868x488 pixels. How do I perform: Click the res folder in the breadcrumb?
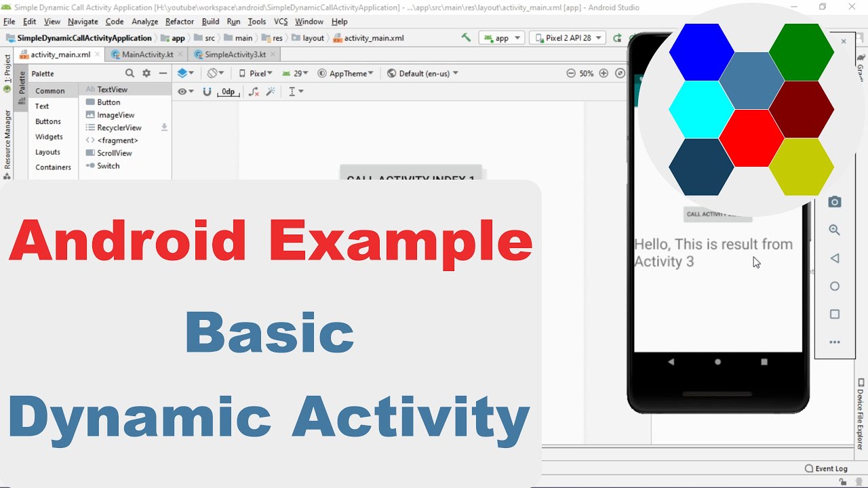(272, 38)
